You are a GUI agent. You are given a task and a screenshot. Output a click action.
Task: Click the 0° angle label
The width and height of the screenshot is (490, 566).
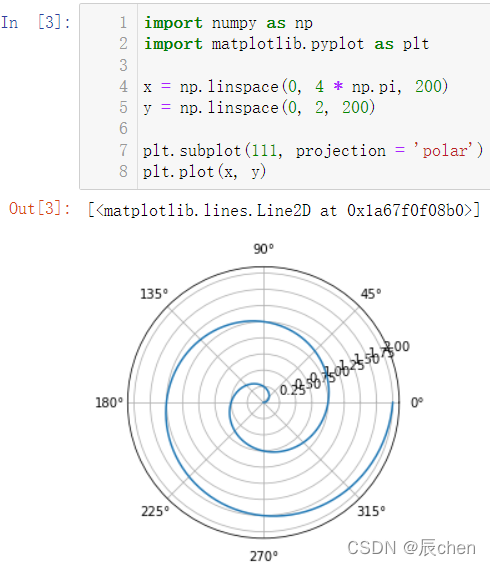coord(417,402)
